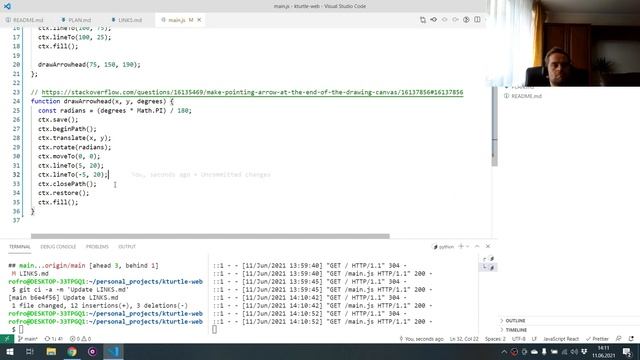Open the Windows clock and date
Viewport: 640px width, 360px height.
(x=603, y=351)
